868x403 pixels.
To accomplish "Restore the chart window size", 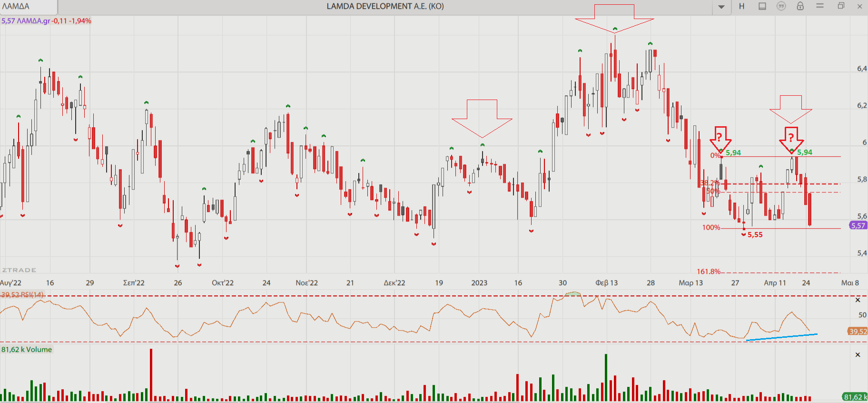I will [x=841, y=6].
